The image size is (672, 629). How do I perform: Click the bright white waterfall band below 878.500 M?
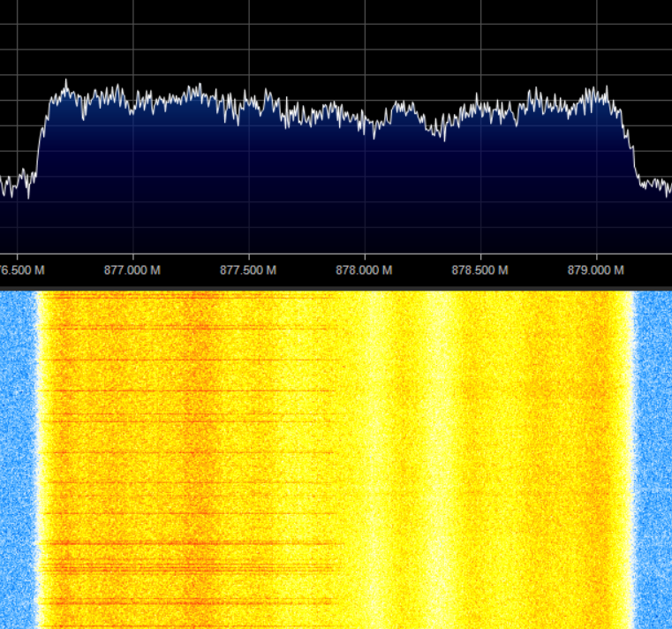pos(439,459)
